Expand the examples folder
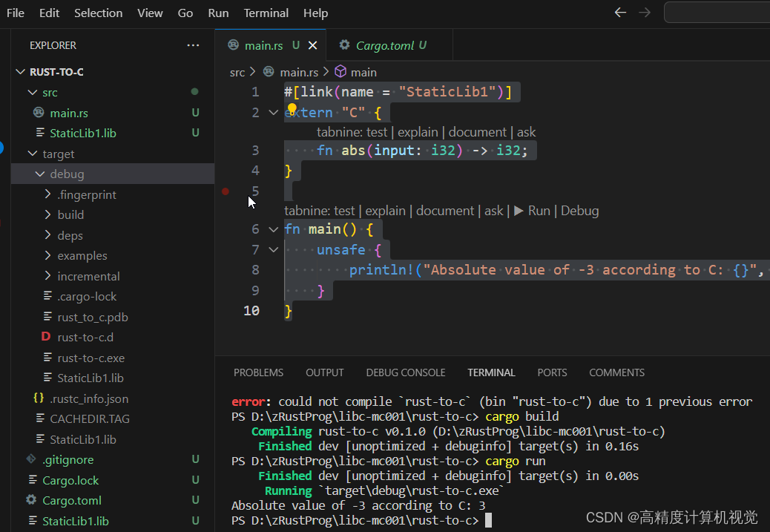770x532 pixels. tap(47, 255)
